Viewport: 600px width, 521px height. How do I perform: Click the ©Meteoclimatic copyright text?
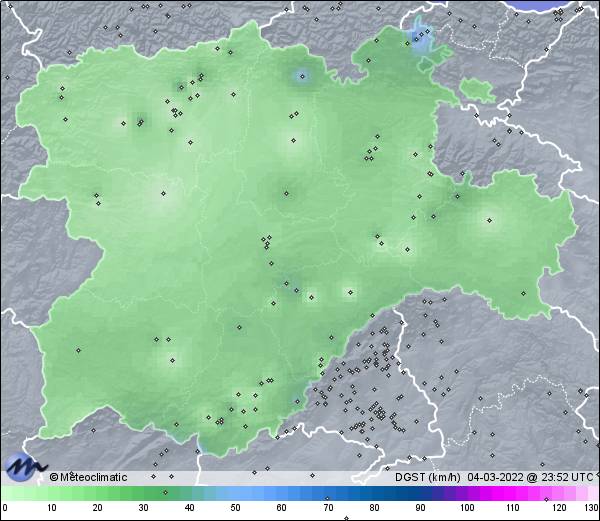(88, 477)
